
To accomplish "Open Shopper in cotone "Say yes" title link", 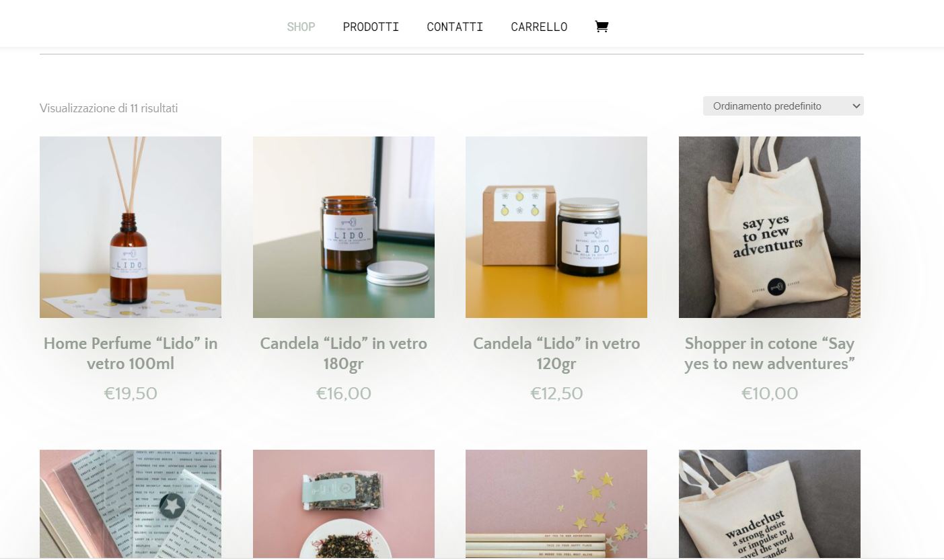I will coord(770,354).
